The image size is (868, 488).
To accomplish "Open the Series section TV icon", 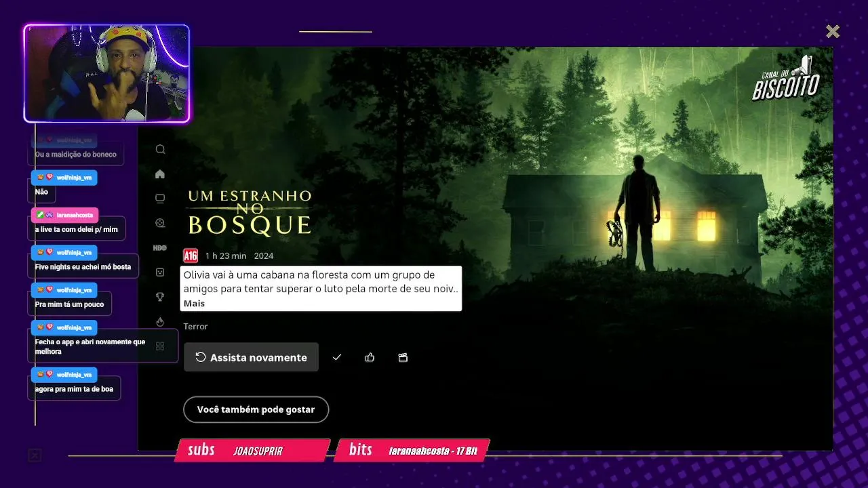I will pos(160,199).
